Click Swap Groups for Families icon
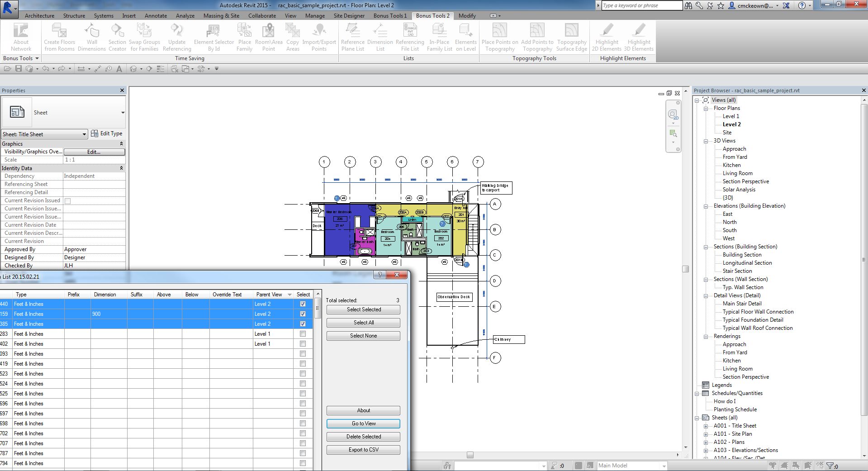Screen dimensions: 868x471 tap(144, 31)
